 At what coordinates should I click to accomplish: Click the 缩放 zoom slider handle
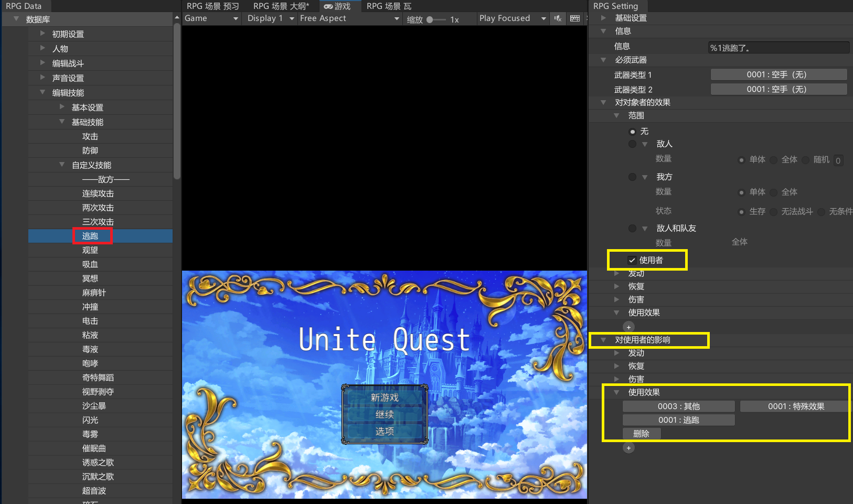point(430,19)
